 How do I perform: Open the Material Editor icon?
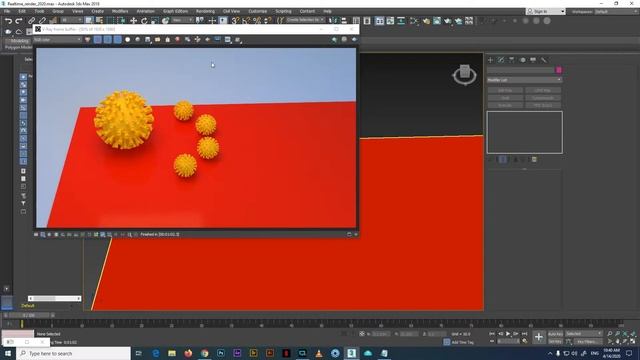(426, 20)
